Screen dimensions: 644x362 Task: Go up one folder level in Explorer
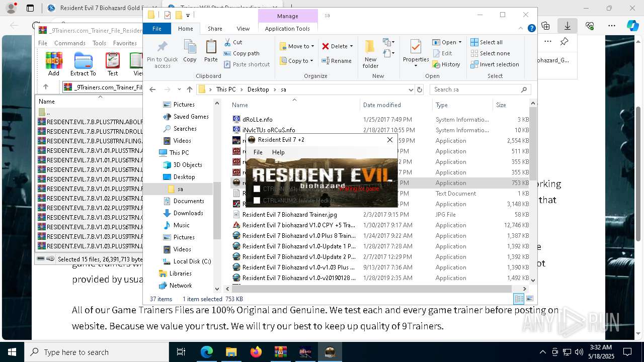click(189, 89)
